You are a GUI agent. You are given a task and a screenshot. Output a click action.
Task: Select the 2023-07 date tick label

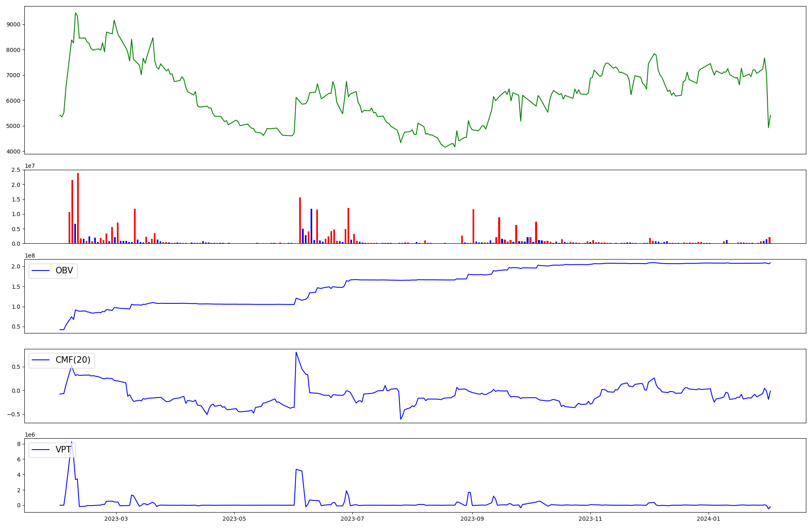(x=352, y=519)
